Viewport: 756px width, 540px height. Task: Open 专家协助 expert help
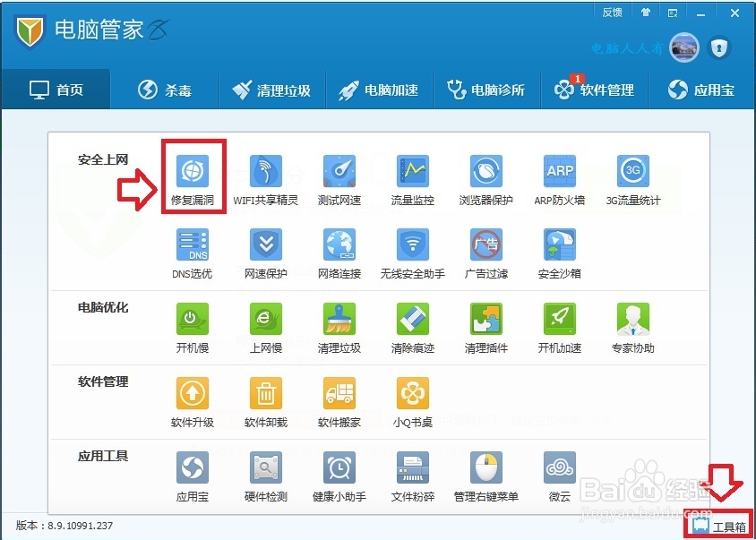pos(633,328)
